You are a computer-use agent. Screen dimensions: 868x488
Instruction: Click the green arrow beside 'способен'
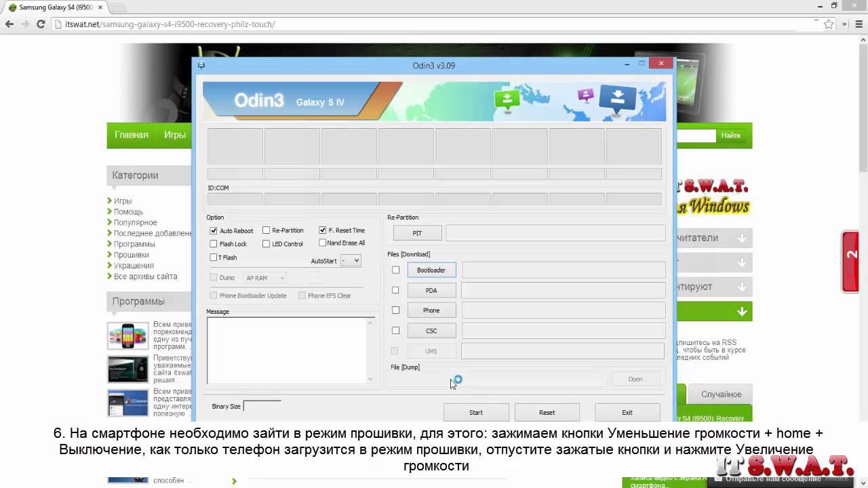pyautogui.click(x=234, y=481)
